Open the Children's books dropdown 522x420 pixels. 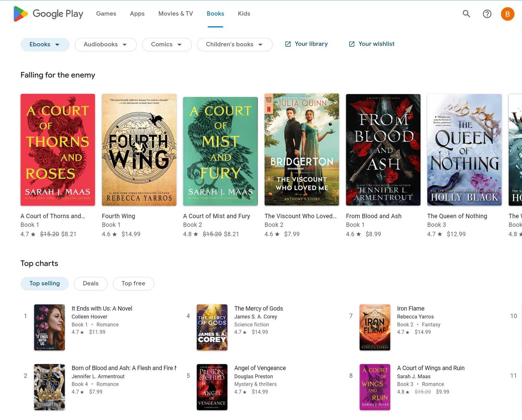[234, 44]
